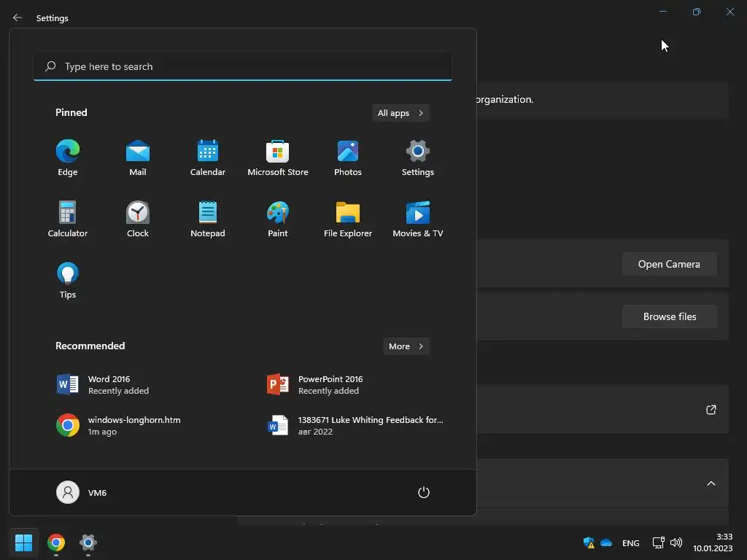Start the Calculator app
This screenshot has width=747, height=560.
(x=68, y=219)
